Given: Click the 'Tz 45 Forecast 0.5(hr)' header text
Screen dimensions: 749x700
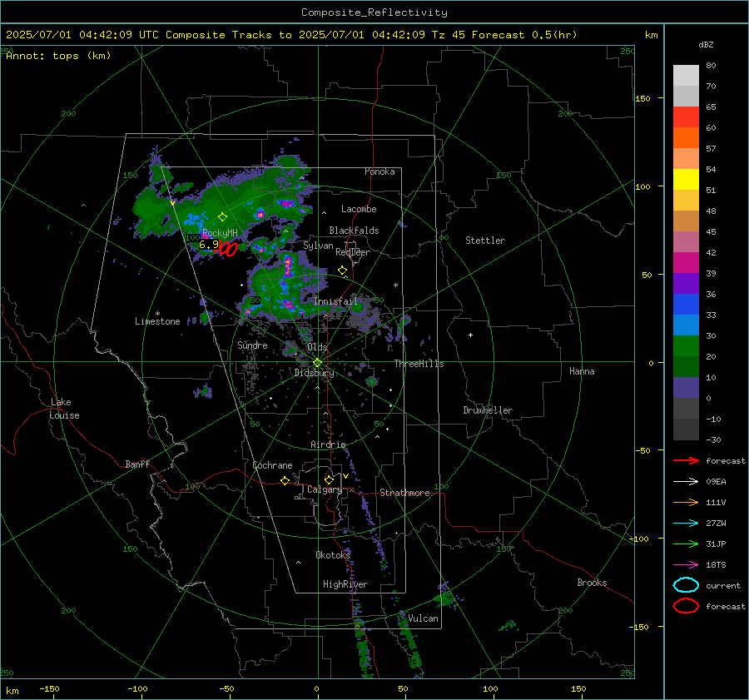Looking at the screenshot, I should [x=504, y=35].
